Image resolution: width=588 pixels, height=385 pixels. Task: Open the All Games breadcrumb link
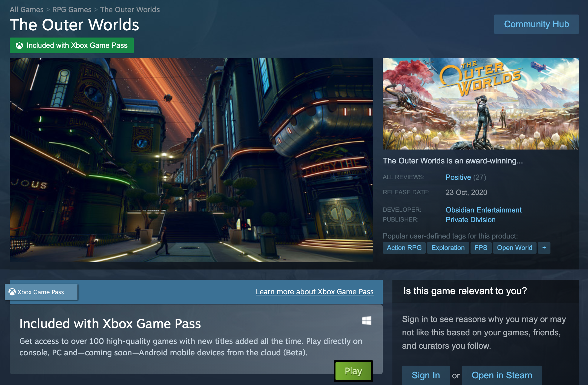coord(27,9)
